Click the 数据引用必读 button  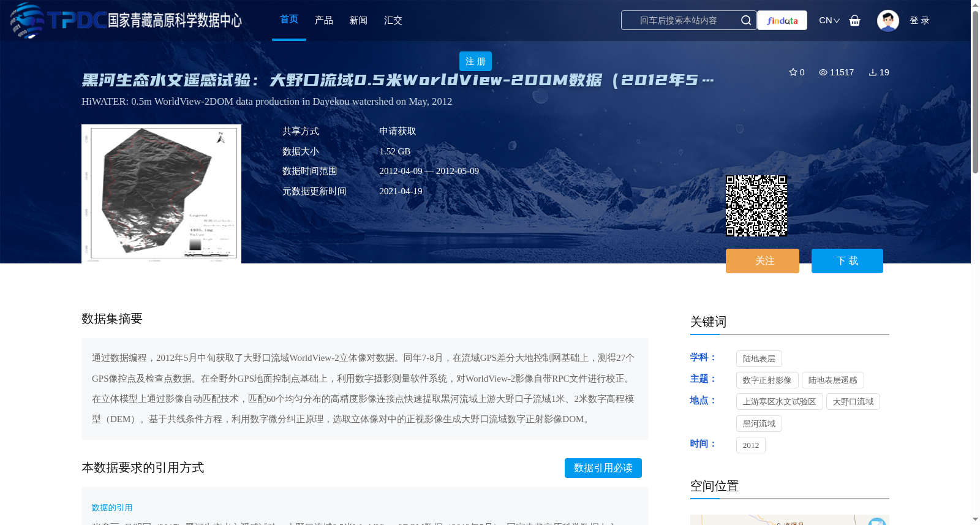click(603, 468)
